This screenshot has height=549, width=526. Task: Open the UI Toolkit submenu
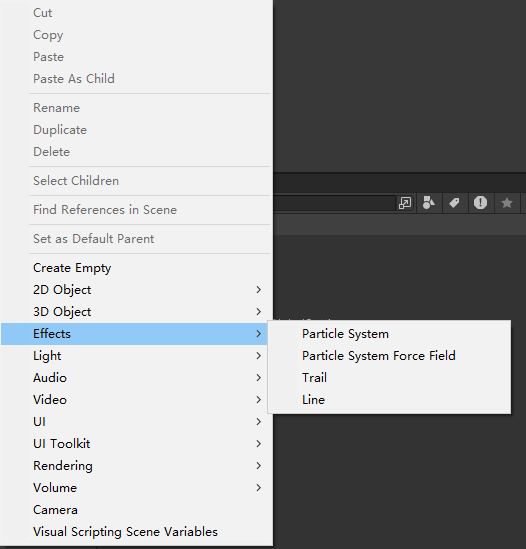coord(137,444)
